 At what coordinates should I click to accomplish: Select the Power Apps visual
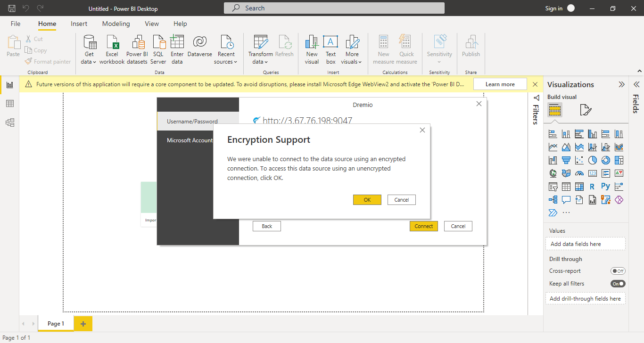(619, 200)
